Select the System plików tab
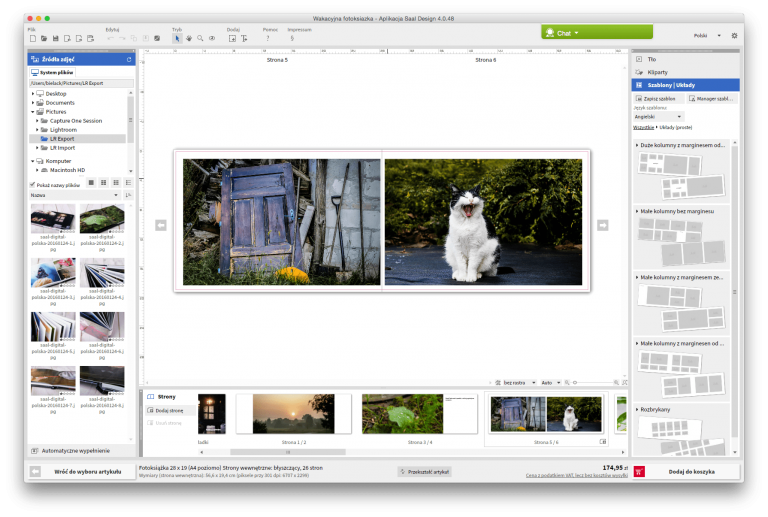 coord(52,72)
